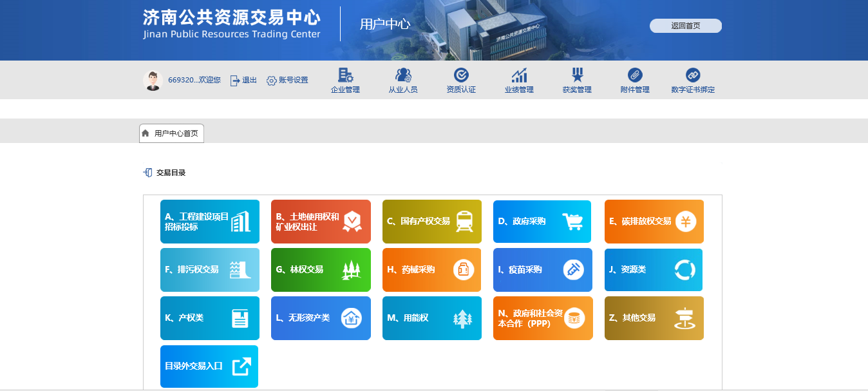
Task: Click 返回首页 button in header
Action: pos(685,26)
